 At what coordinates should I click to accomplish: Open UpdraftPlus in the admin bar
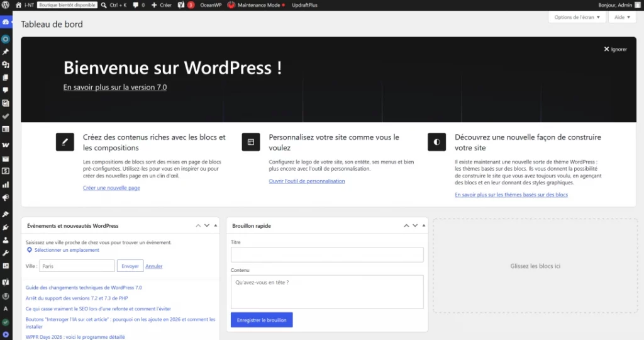pos(304,5)
